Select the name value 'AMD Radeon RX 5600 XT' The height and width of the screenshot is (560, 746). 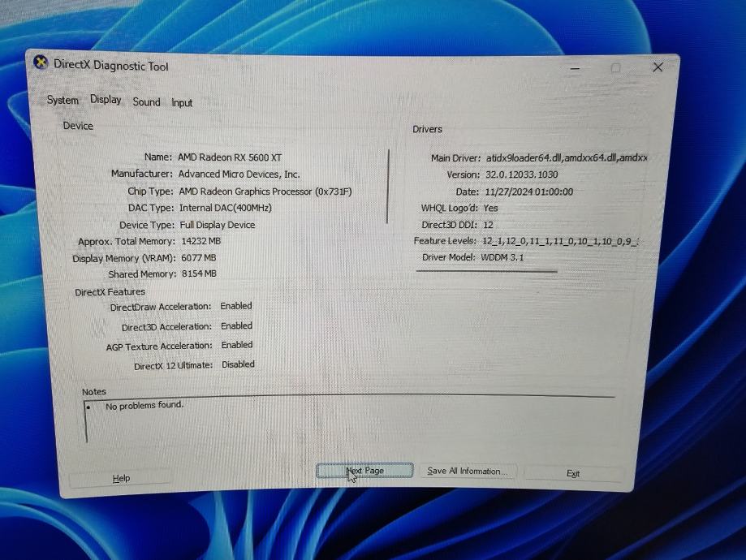(230, 157)
